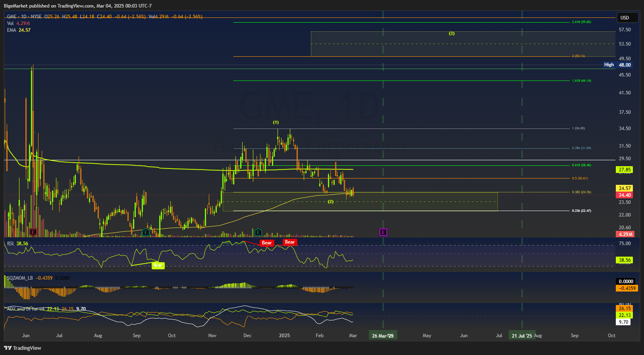Image resolution: width=644 pixels, height=355 pixels.
Task: Click the wave (2) label
Action: 330,201
